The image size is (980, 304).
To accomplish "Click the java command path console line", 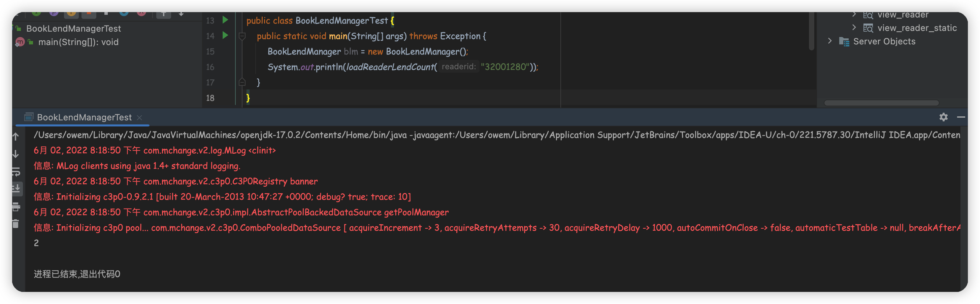I will click(496, 135).
